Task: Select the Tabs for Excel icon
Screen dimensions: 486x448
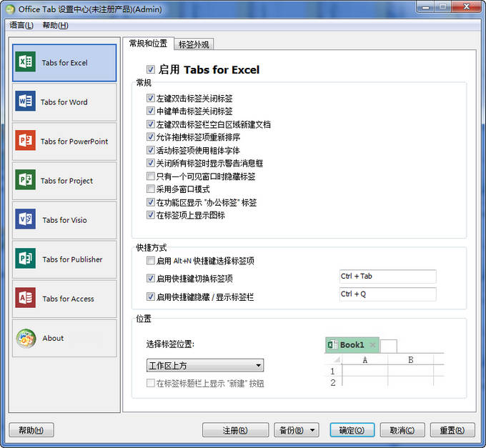Action: tap(26, 62)
